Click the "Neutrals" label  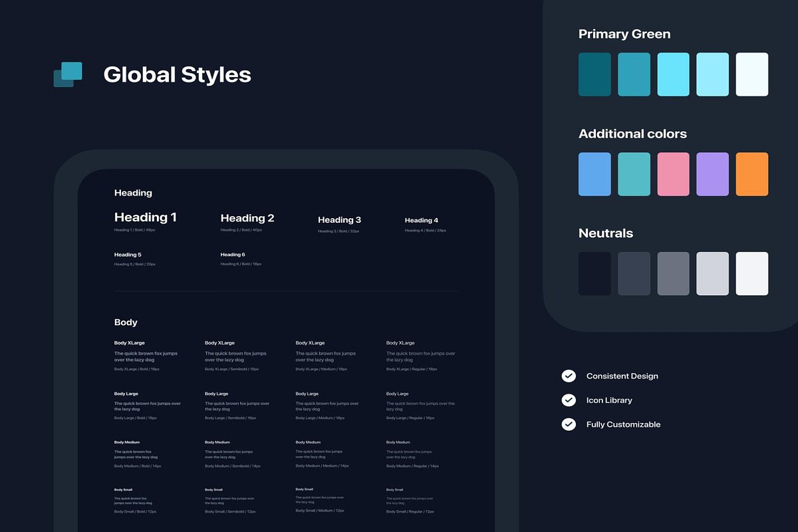point(606,233)
